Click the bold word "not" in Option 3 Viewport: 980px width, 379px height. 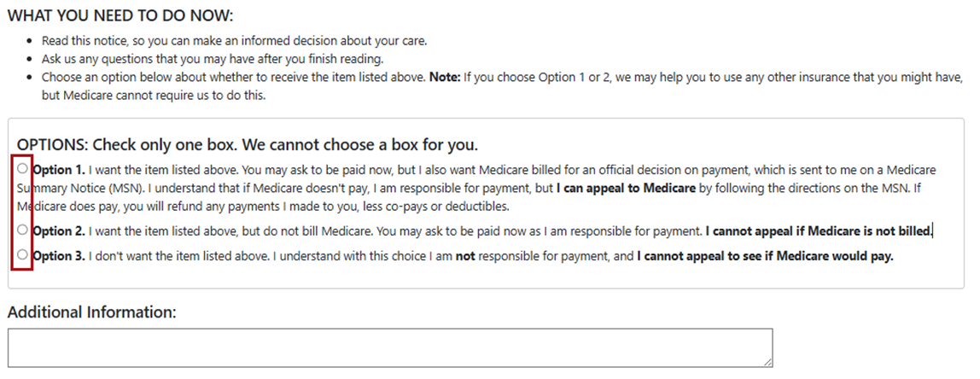point(464,254)
